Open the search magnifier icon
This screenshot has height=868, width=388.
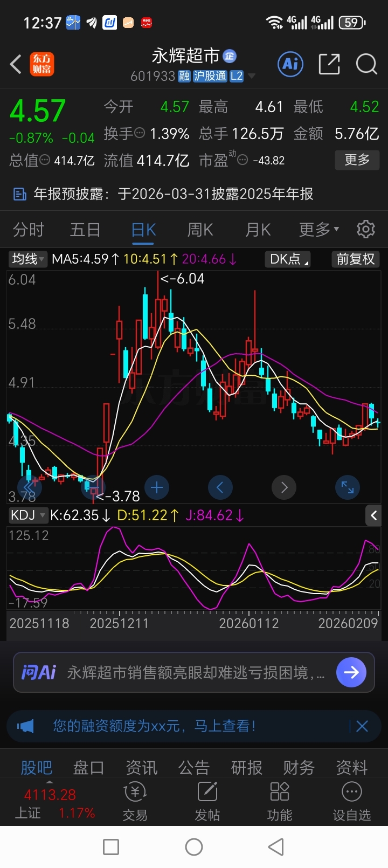[x=366, y=64]
